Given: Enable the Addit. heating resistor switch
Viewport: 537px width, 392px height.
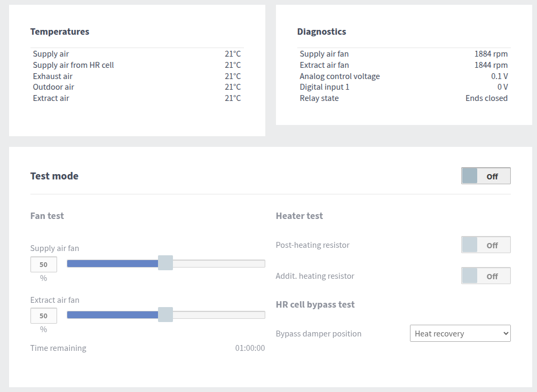Looking at the screenshot, I should click(486, 276).
